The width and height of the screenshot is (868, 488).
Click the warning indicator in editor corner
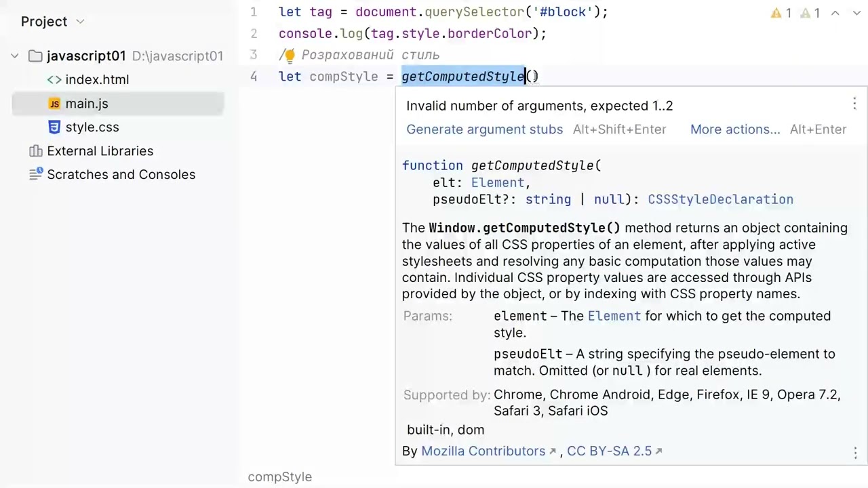(781, 13)
